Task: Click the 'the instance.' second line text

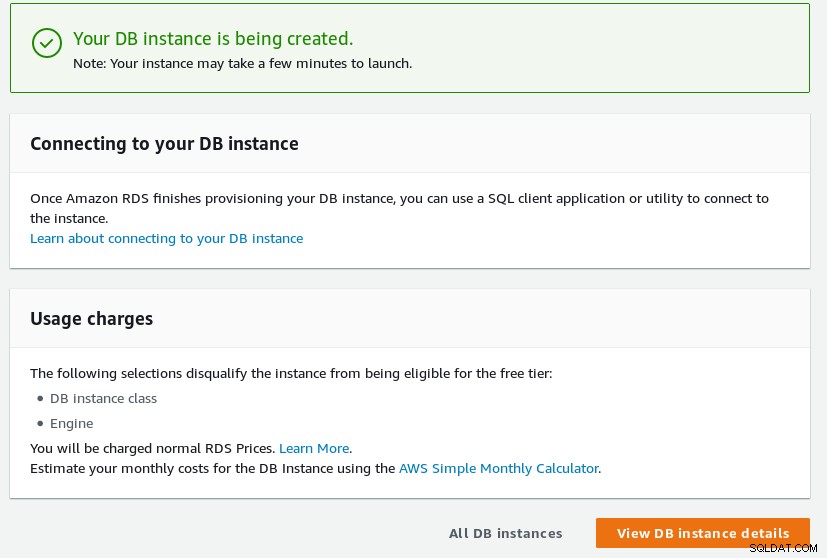Action: pyautogui.click(x=69, y=218)
